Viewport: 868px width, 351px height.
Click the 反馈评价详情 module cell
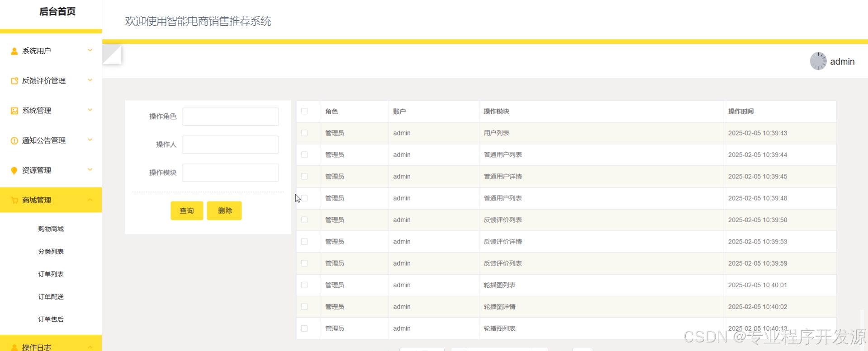pos(503,241)
